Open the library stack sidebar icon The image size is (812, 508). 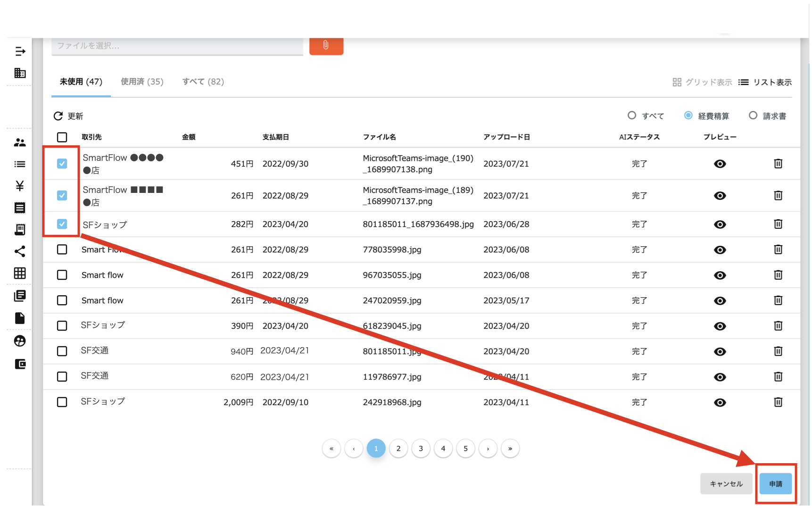(x=20, y=296)
